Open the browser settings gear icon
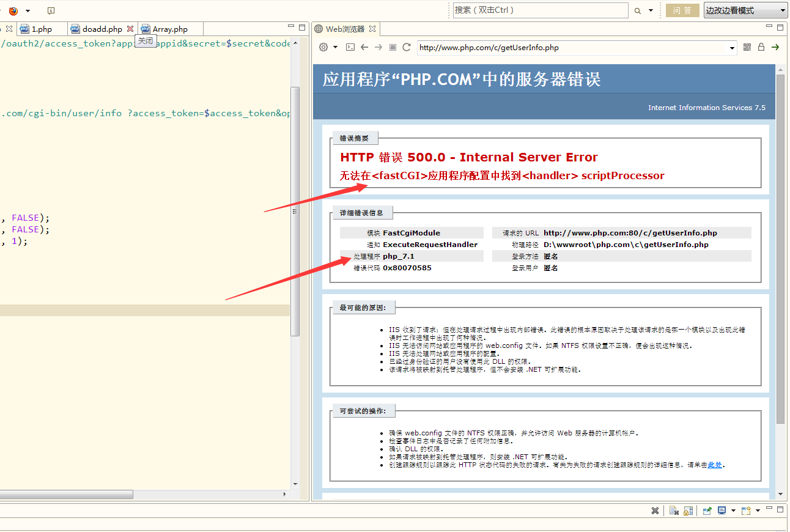Viewport: 790px width, 532px height. coord(323,47)
